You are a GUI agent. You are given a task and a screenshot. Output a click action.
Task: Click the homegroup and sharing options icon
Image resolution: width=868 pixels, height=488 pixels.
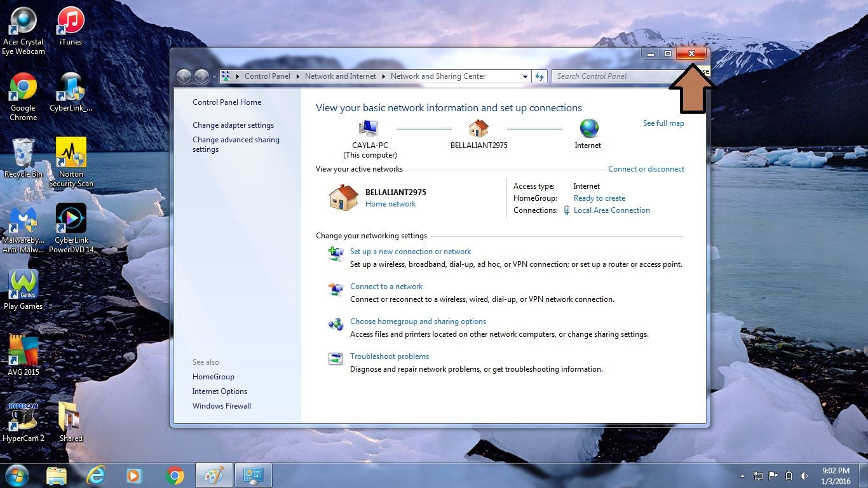click(x=336, y=325)
